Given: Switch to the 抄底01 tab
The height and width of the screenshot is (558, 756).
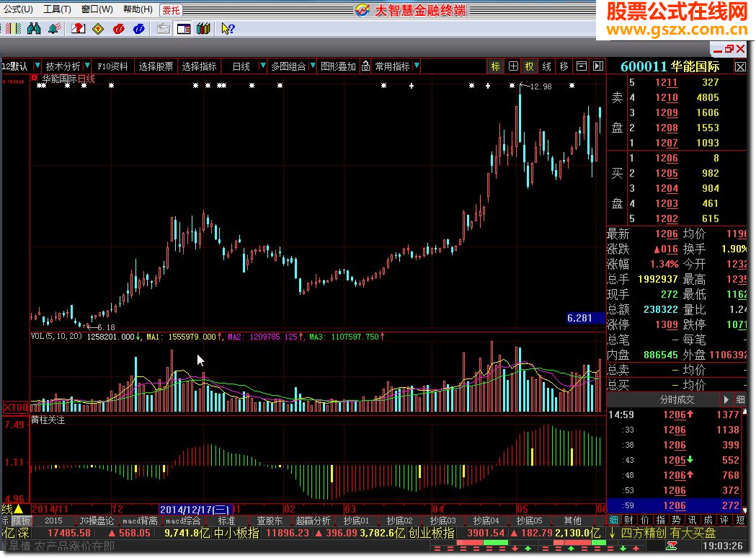Looking at the screenshot, I should coord(356,521).
